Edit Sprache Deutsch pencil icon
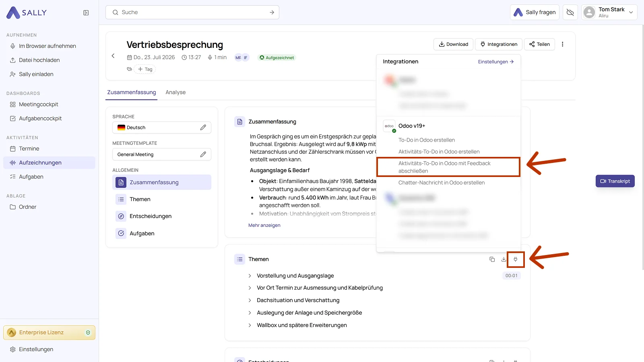Viewport: 644px width, 362px height. pyautogui.click(x=203, y=128)
